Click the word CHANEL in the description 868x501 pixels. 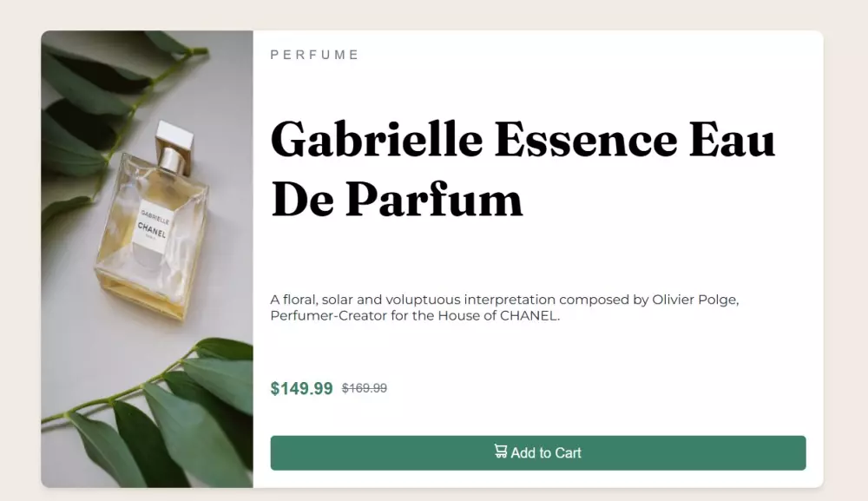529,315
